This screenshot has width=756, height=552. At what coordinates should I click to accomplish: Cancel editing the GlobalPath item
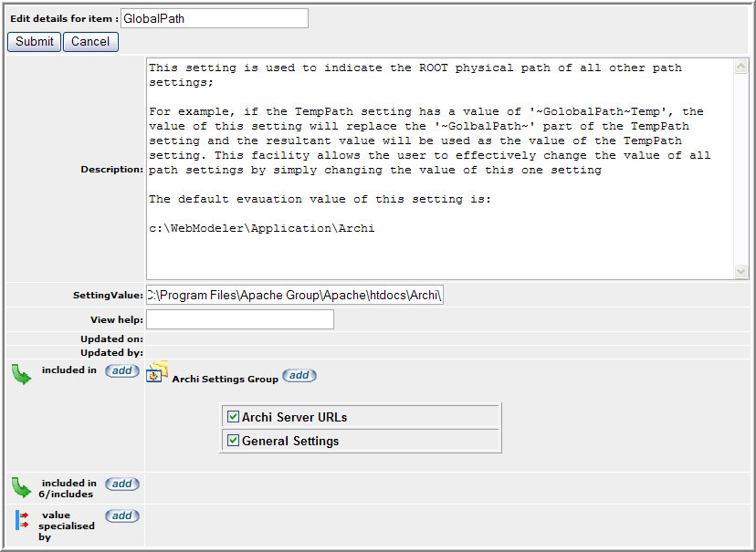90,41
